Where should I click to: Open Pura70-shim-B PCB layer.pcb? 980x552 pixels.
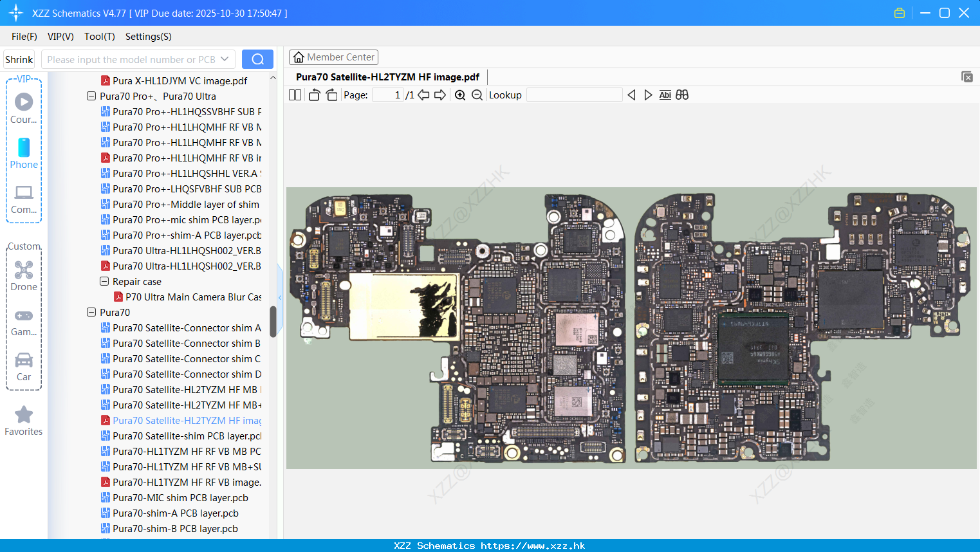[169, 528]
